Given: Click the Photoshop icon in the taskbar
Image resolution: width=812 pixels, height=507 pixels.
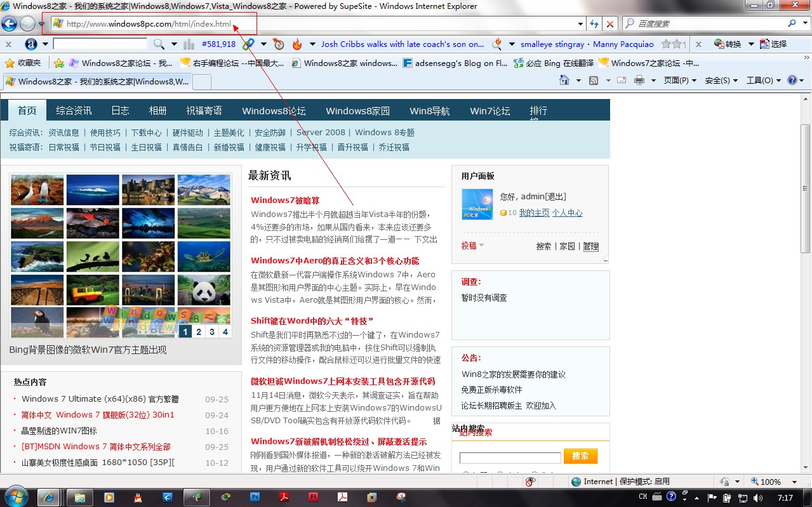Looking at the screenshot, I should click(255, 497).
